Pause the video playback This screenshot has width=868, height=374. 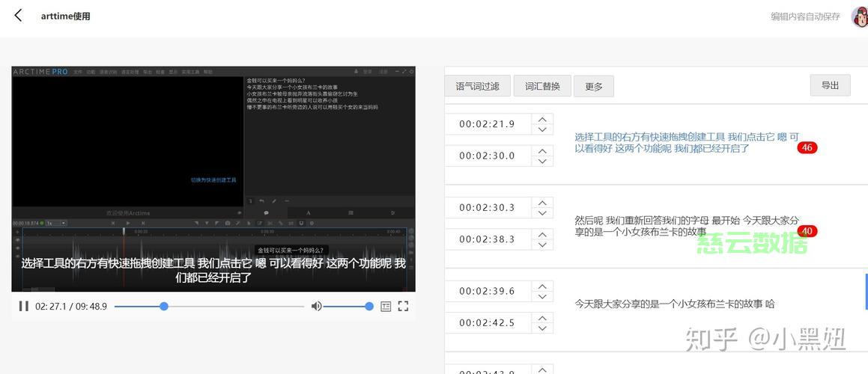[23, 306]
